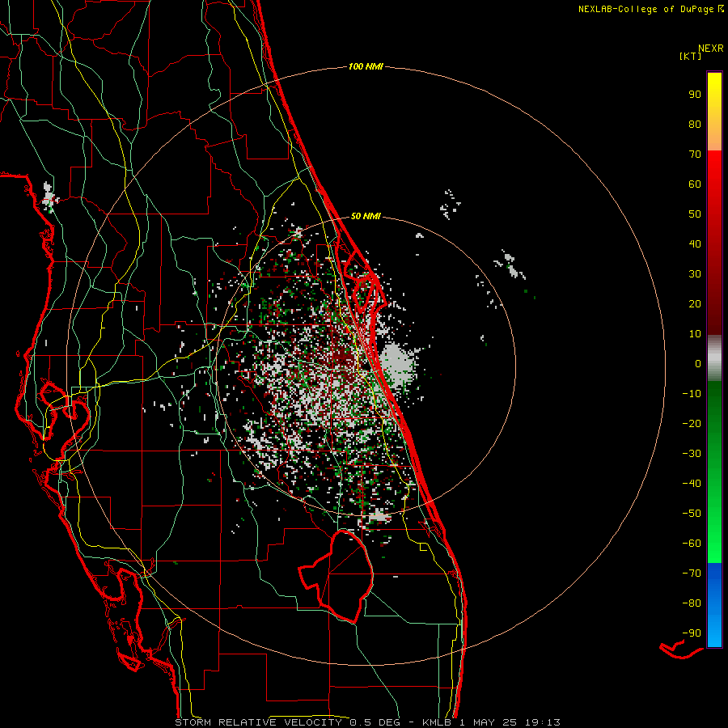This screenshot has height=728, width=728.
Task: Click the NEXLAB-College of DuPage title text
Action: tap(651, 9)
